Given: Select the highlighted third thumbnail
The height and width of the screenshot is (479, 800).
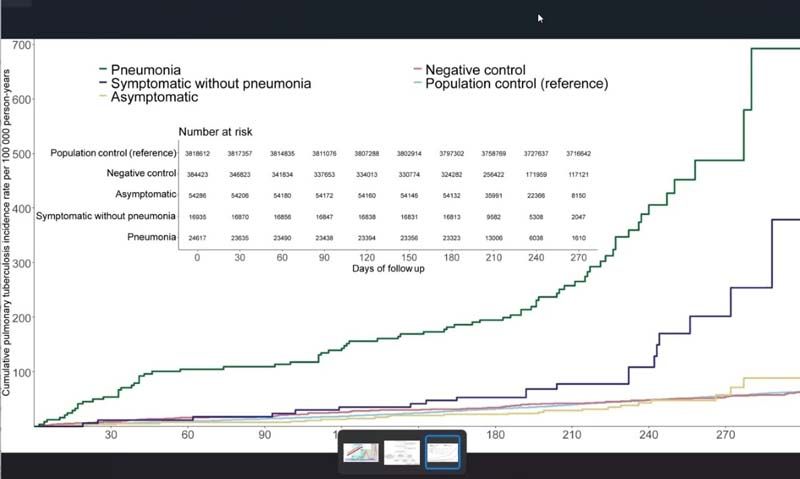Looking at the screenshot, I should [443, 452].
